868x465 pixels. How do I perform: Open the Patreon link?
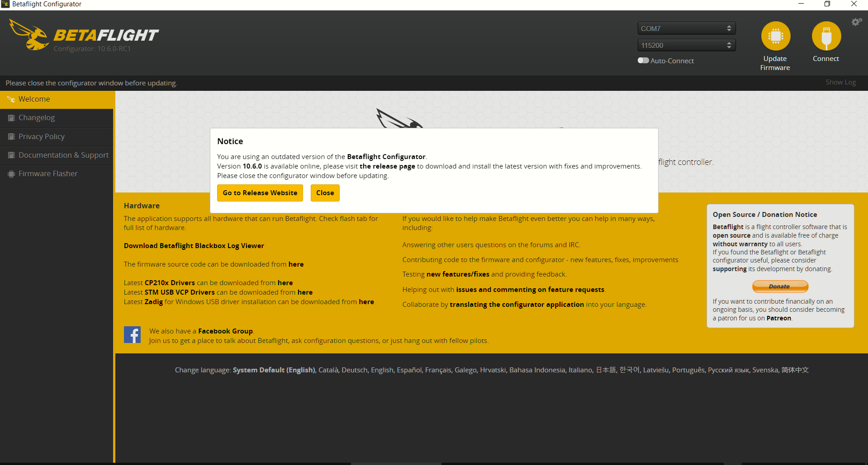click(x=779, y=318)
